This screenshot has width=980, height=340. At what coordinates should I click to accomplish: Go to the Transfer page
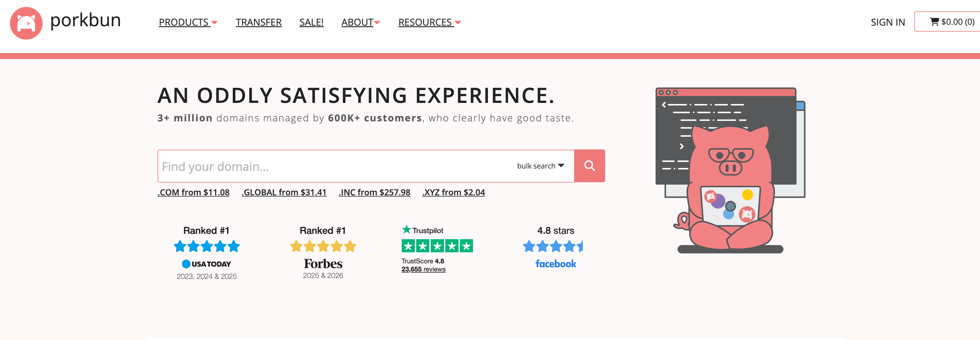(259, 22)
